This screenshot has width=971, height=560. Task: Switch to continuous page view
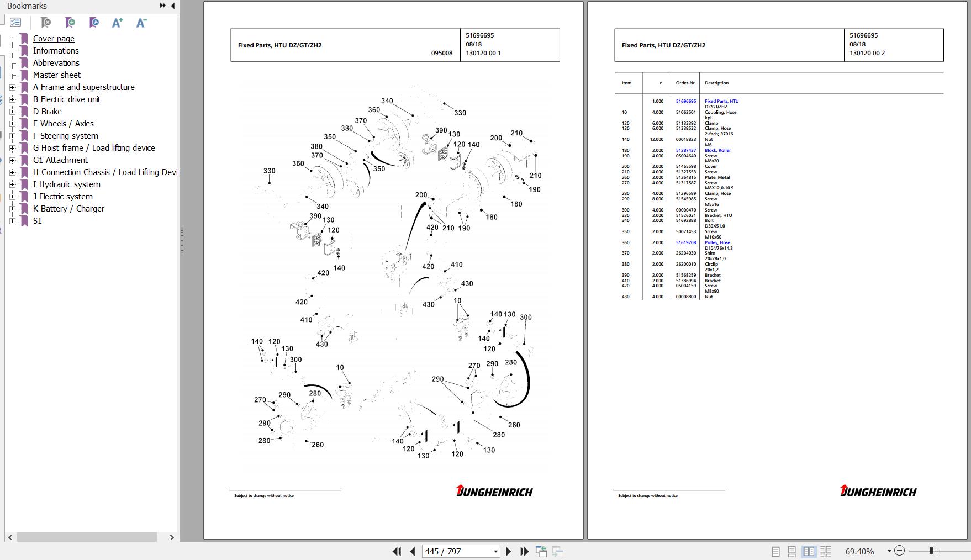(791, 551)
